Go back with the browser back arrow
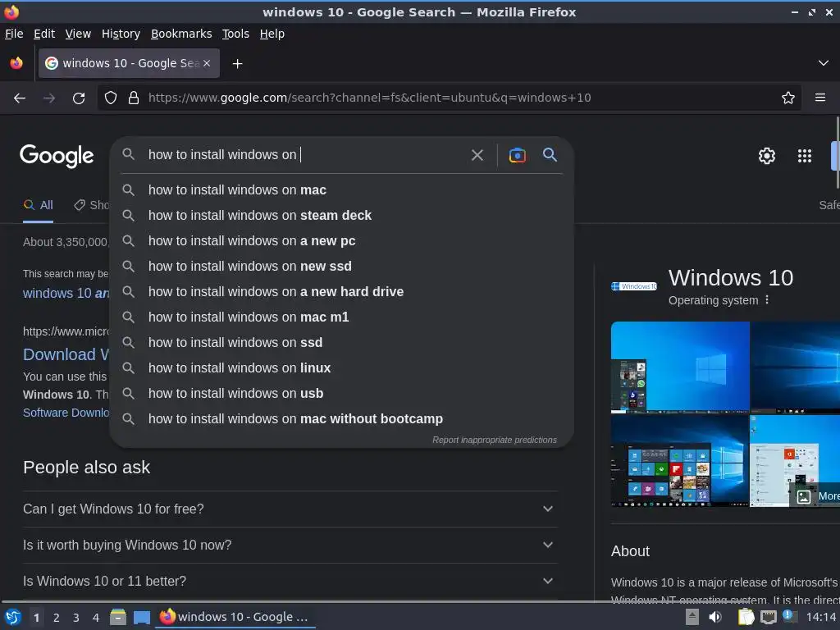 click(20, 98)
